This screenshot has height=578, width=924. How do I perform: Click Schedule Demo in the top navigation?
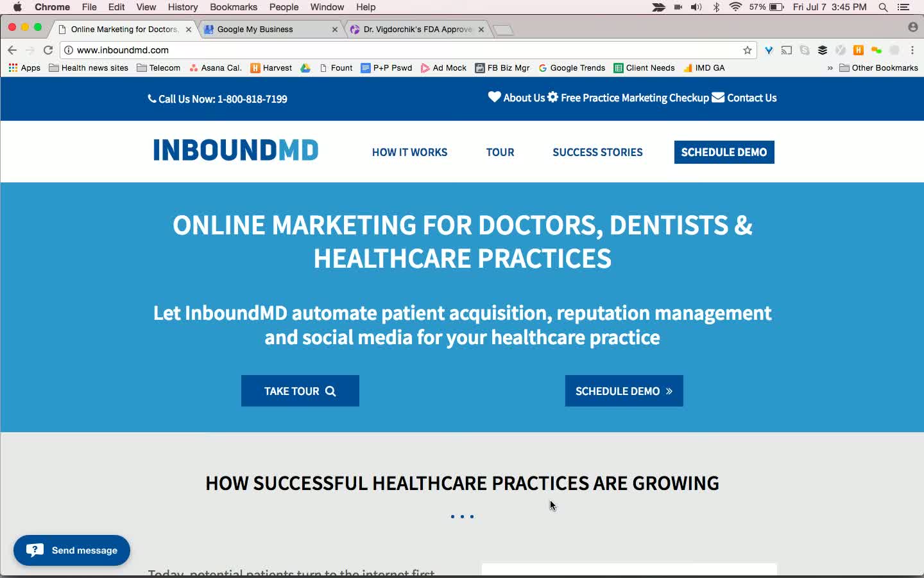point(724,152)
